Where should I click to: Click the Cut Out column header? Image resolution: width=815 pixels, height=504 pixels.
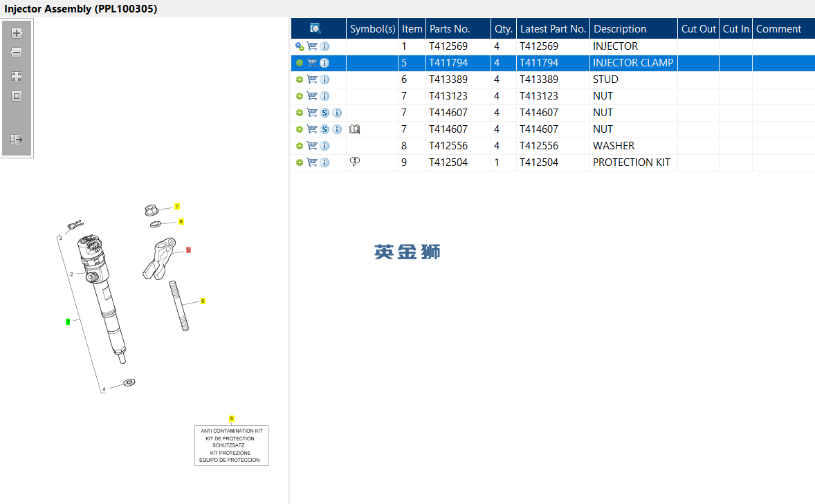(699, 28)
